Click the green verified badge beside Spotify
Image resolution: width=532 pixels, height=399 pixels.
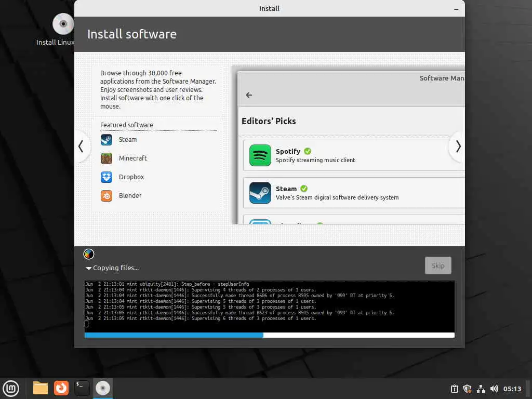click(x=308, y=151)
